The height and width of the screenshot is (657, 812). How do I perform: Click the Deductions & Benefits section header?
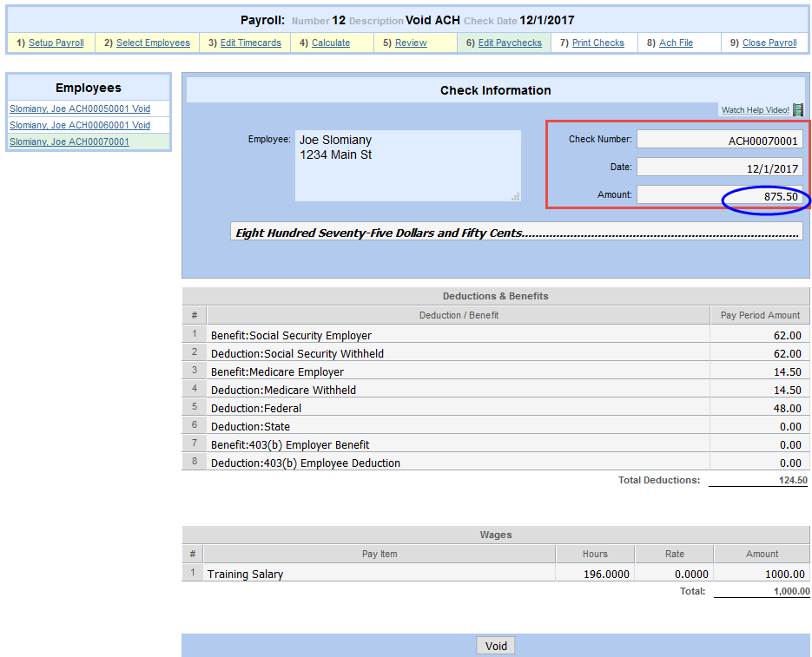pyautogui.click(x=496, y=296)
